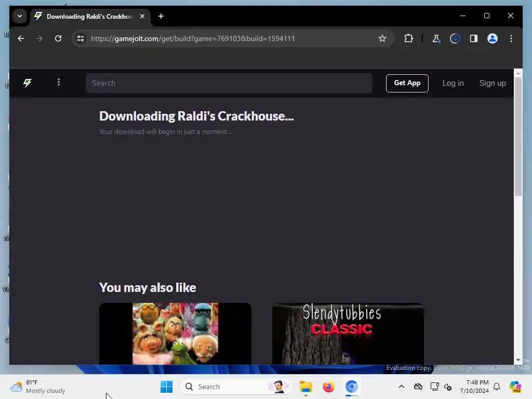Open the Slendytubbies Classic thumbnail

click(x=348, y=334)
